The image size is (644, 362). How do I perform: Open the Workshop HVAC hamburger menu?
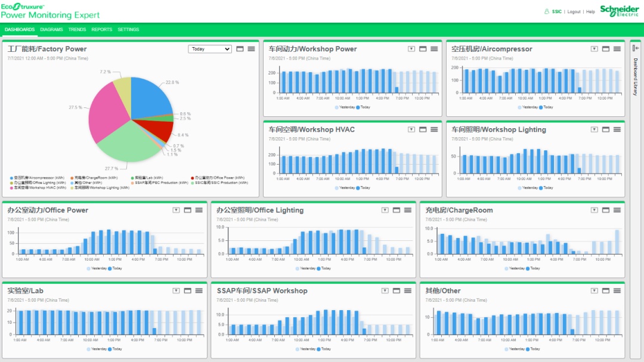434,129
